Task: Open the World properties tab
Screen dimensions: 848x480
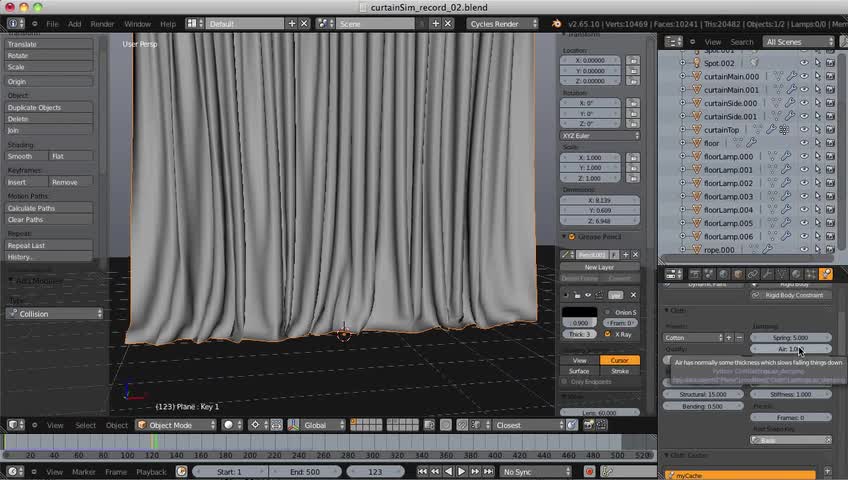Action: (723, 274)
